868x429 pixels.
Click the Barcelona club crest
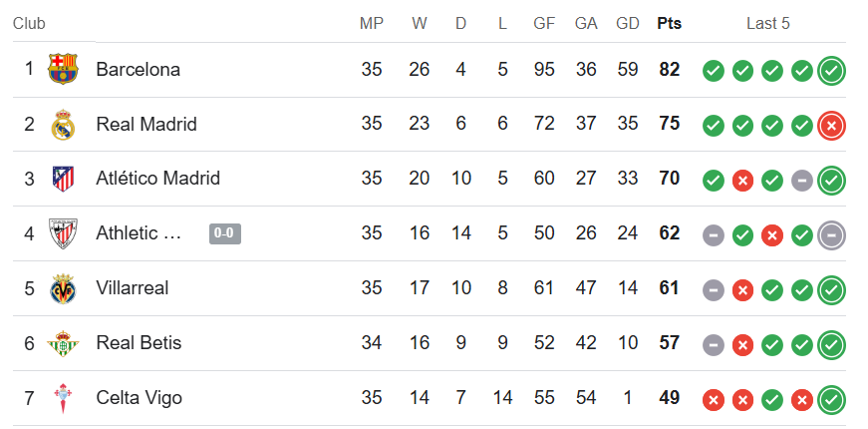[x=63, y=69]
